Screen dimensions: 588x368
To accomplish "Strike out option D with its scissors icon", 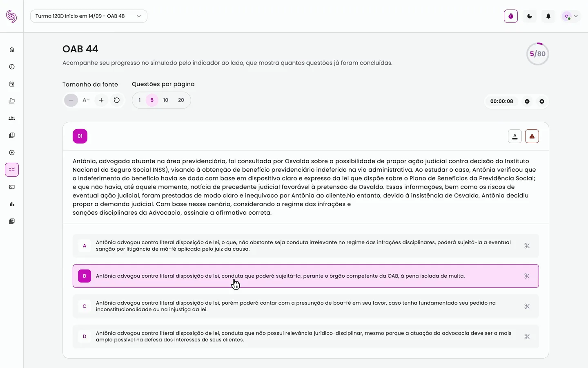I will click(527, 337).
